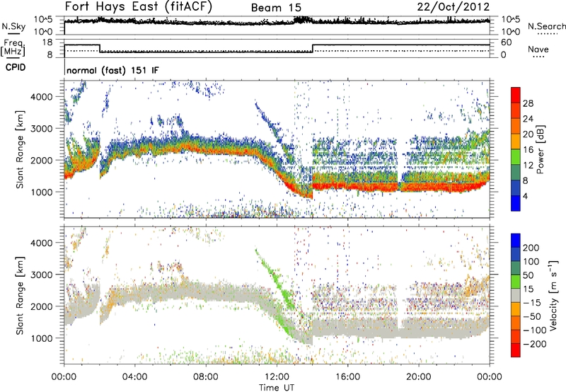The width and height of the screenshot is (566, 392).
Task: Select the 'normal (fast) 151 IF' mode text
Action: 112,71
